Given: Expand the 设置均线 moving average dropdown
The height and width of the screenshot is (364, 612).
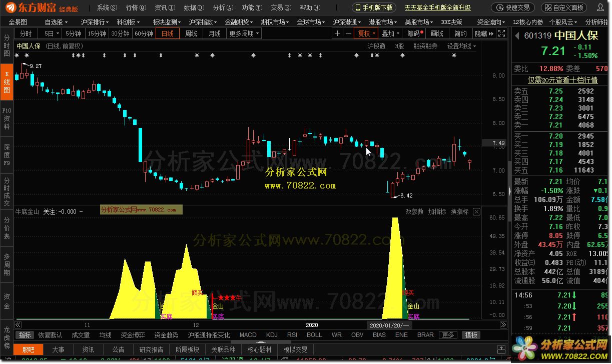Looking at the screenshot, I should tap(461, 46).
